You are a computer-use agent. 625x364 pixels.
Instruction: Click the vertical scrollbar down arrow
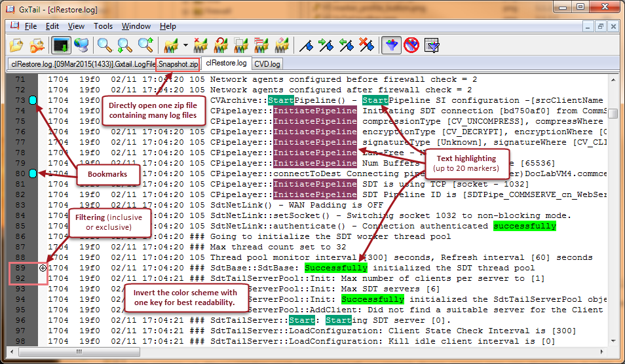(613, 341)
